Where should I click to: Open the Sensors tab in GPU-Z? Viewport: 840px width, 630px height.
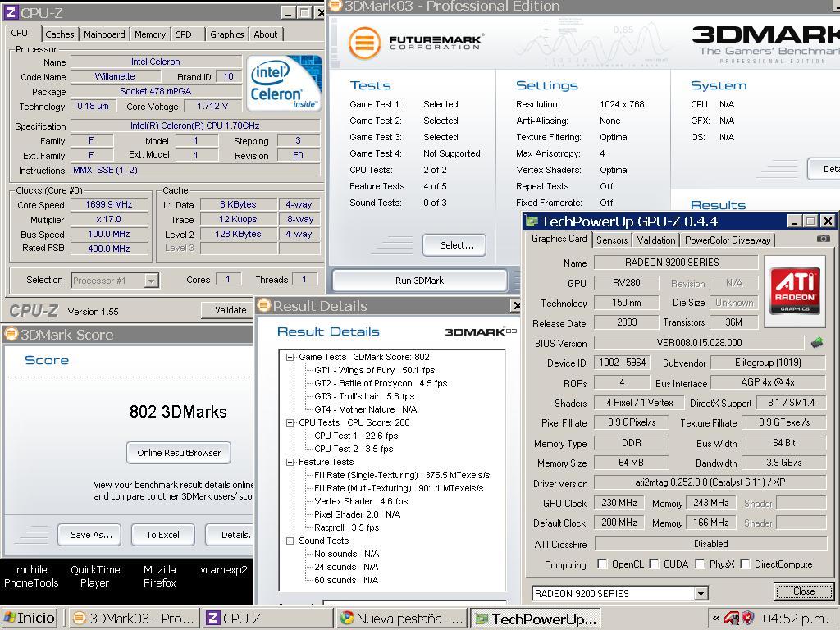[x=612, y=240]
